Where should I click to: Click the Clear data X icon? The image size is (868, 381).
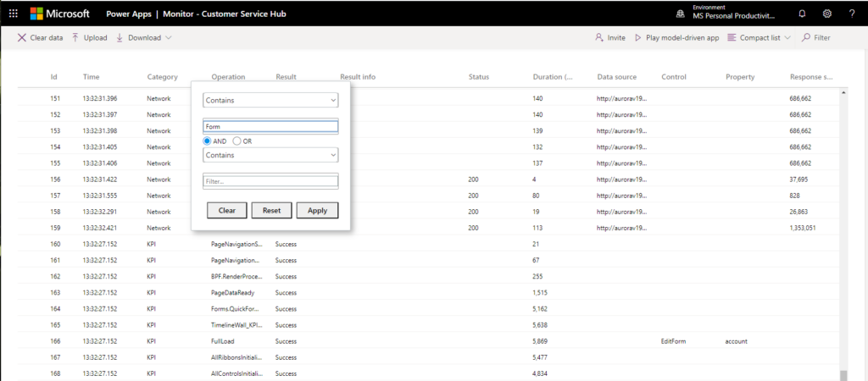22,38
